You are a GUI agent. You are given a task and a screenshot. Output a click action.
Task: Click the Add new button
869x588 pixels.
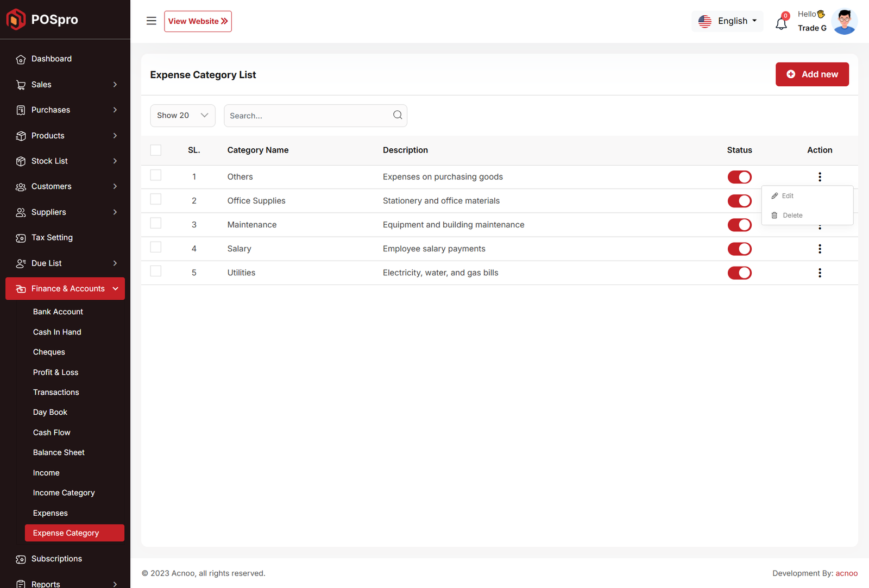(812, 74)
